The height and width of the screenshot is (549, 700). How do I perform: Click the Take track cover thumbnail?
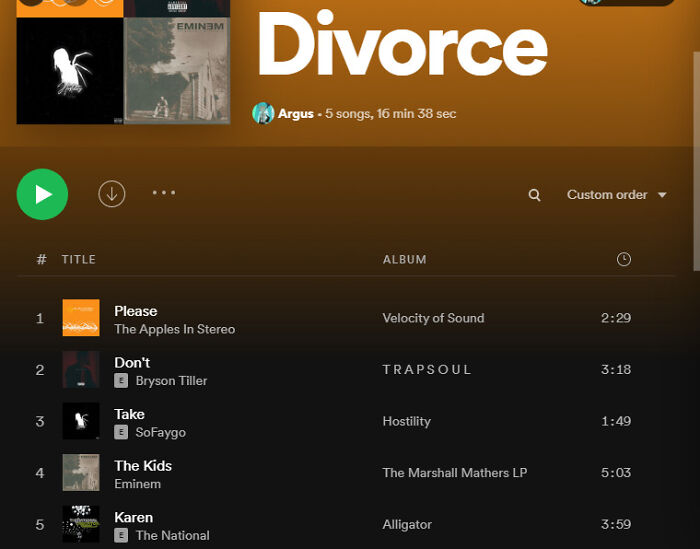[x=81, y=421]
